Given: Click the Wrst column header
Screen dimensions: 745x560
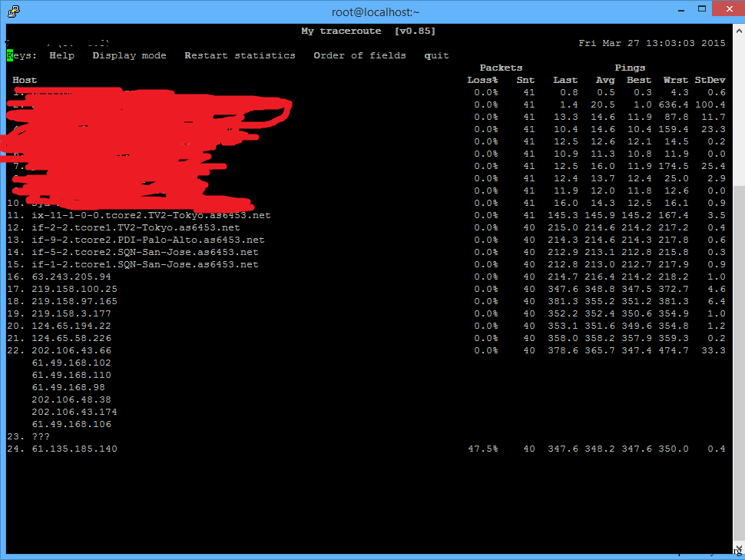Looking at the screenshot, I should click(x=676, y=80).
